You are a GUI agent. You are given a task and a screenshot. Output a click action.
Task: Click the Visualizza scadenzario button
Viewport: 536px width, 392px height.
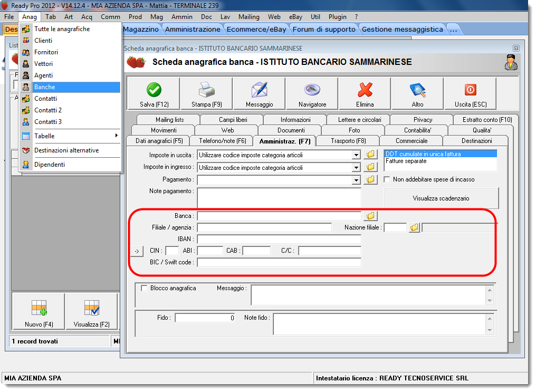(x=441, y=198)
